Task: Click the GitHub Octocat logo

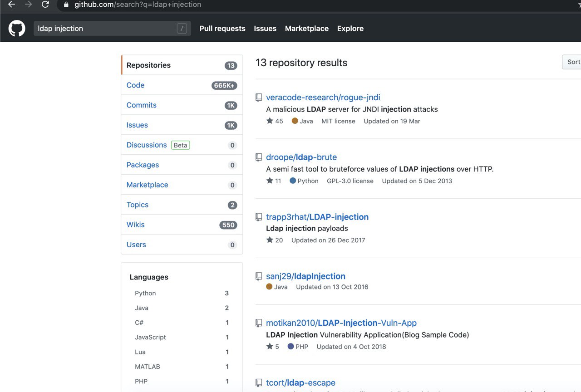Action: coord(17,28)
